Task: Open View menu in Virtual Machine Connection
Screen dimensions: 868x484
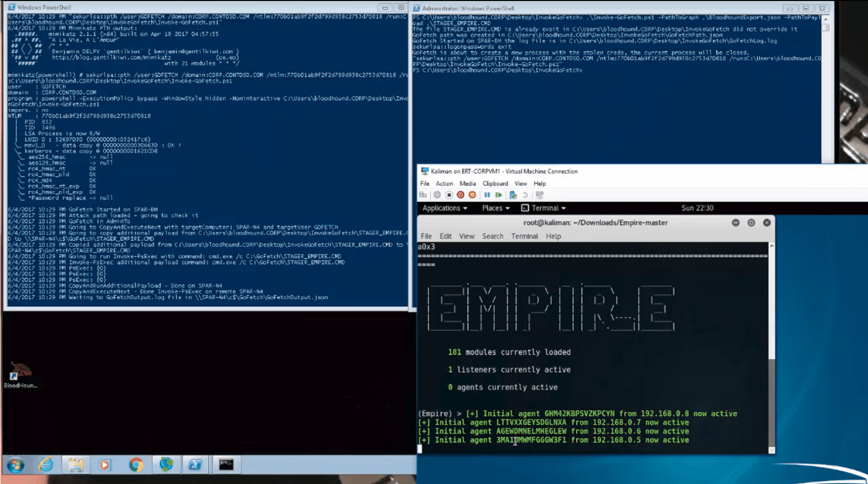Action: click(521, 184)
